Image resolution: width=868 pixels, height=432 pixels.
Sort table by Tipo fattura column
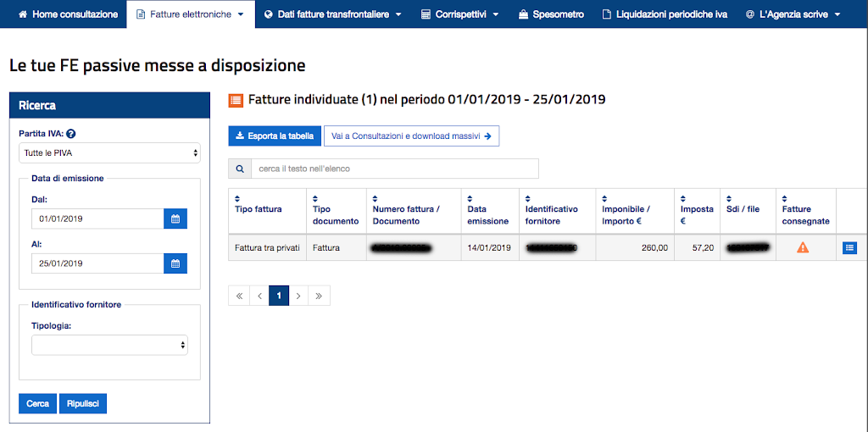pyautogui.click(x=259, y=208)
